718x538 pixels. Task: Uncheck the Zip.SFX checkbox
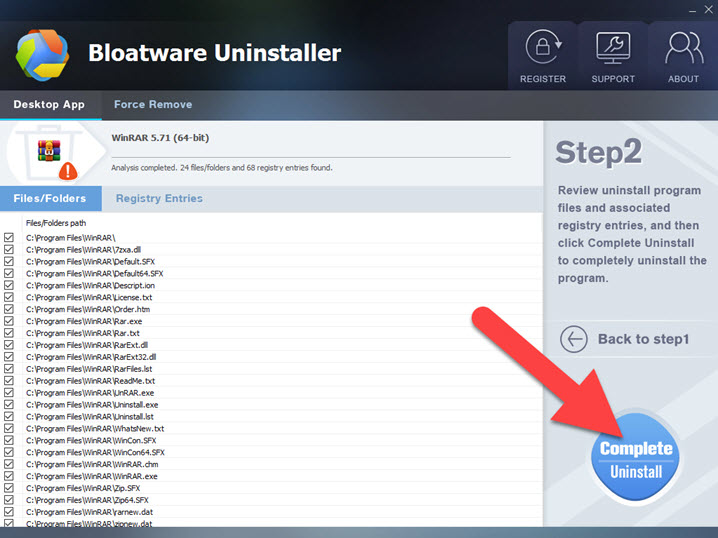point(9,488)
